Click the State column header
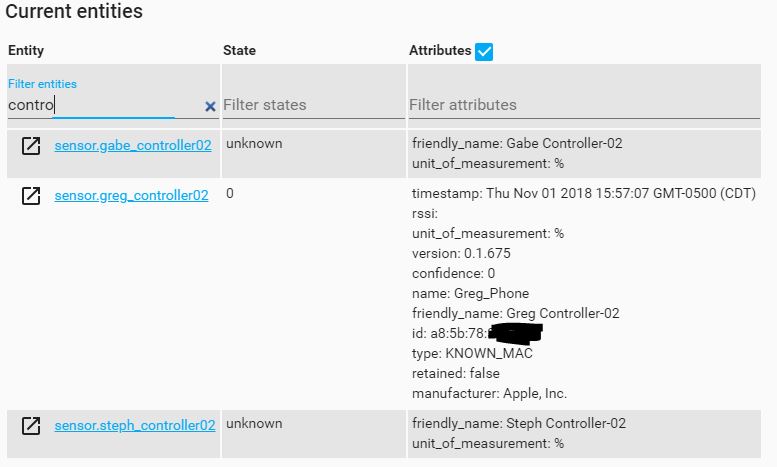This screenshot has height=467, width=777. (x=239, y=50)
